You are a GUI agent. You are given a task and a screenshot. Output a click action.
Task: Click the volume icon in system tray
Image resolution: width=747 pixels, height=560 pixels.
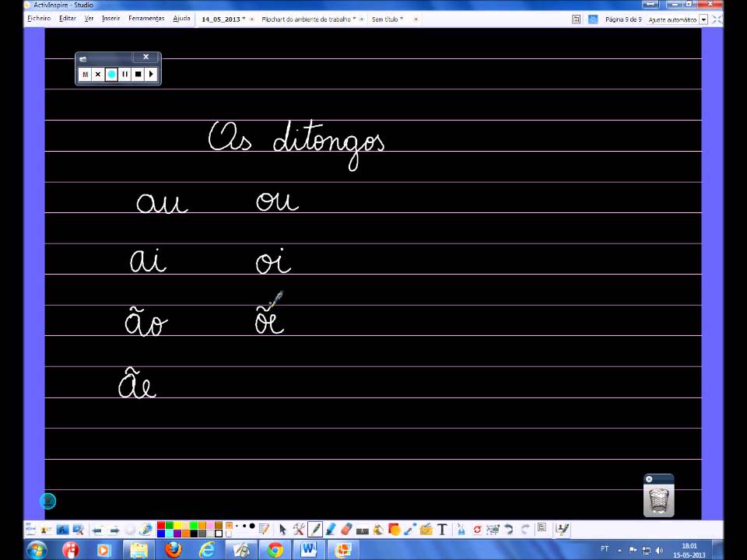point(659,550)
